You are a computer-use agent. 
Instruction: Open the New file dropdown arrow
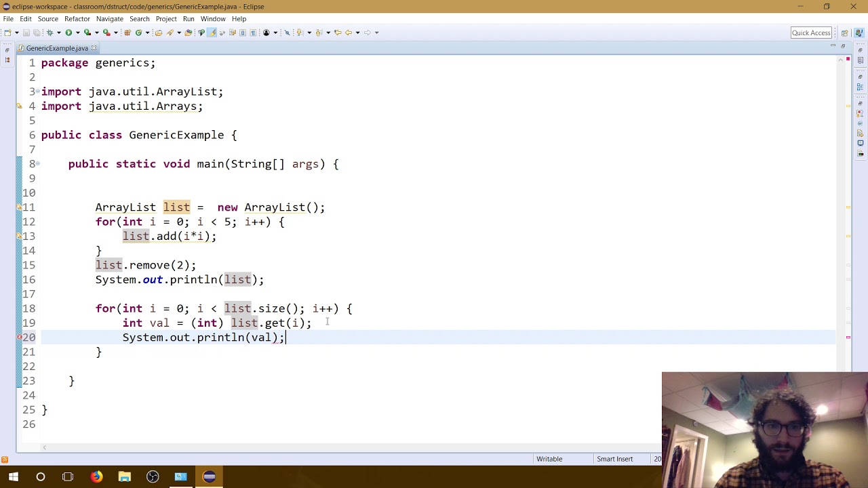16,33
